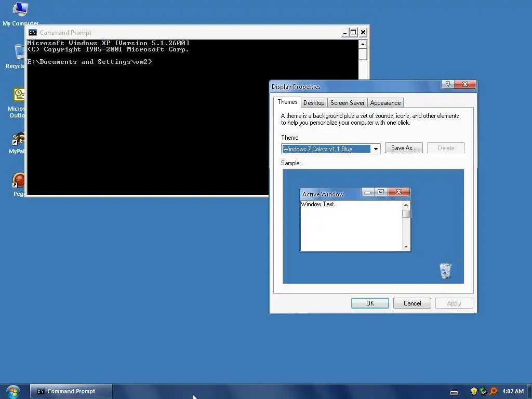The image size is (532, 399).
Task: Minimize the Command Prompt window
Action: pyautogui.click(x=345, y=32)
